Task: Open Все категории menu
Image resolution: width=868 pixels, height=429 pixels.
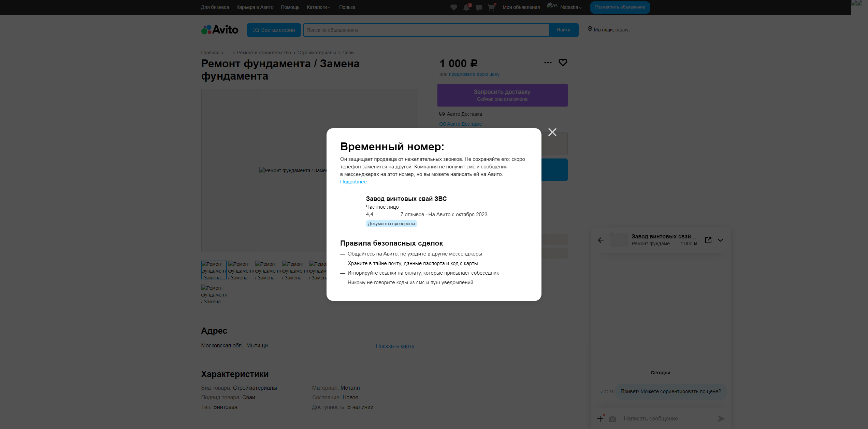Action: (274, 30)
